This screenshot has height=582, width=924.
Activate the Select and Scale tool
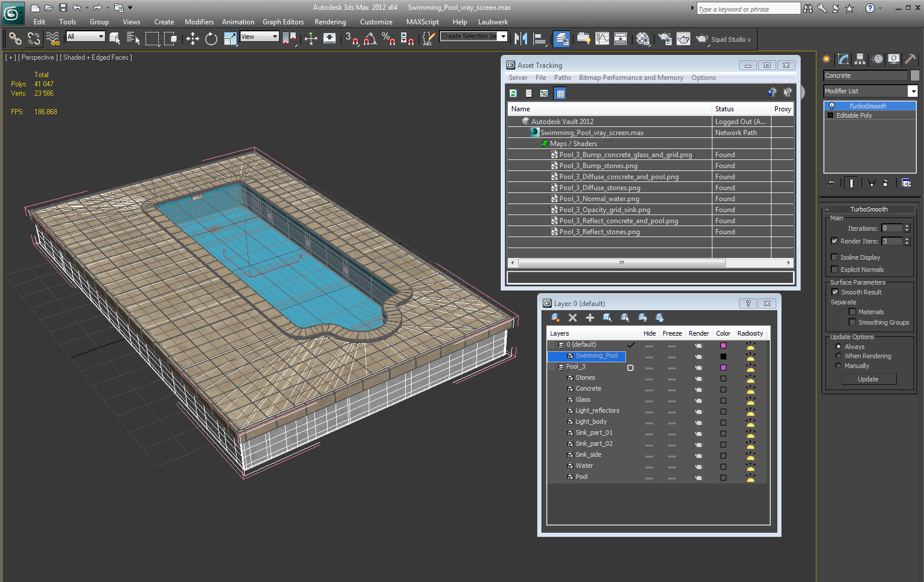[x=230, y=39]
